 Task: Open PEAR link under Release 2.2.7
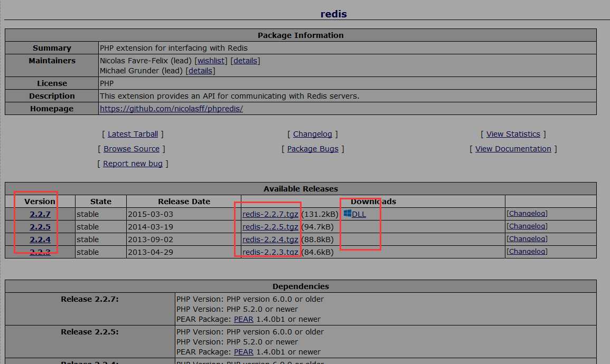243,319
